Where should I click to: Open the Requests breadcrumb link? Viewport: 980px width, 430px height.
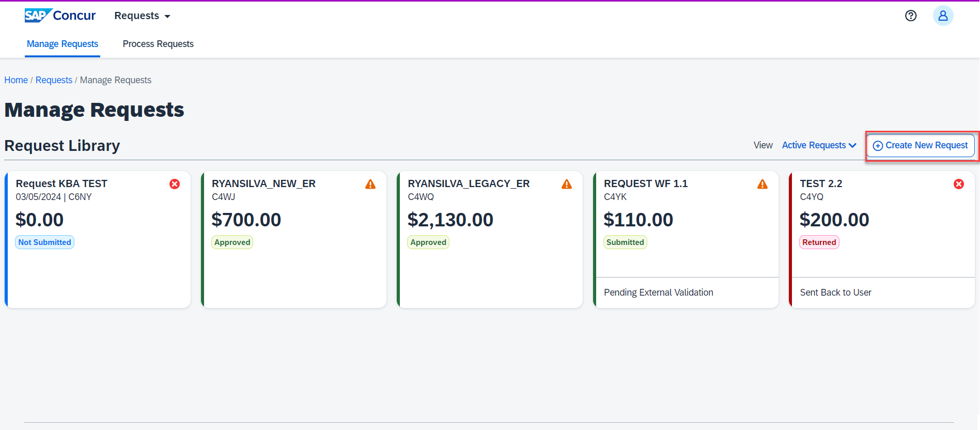54,80
